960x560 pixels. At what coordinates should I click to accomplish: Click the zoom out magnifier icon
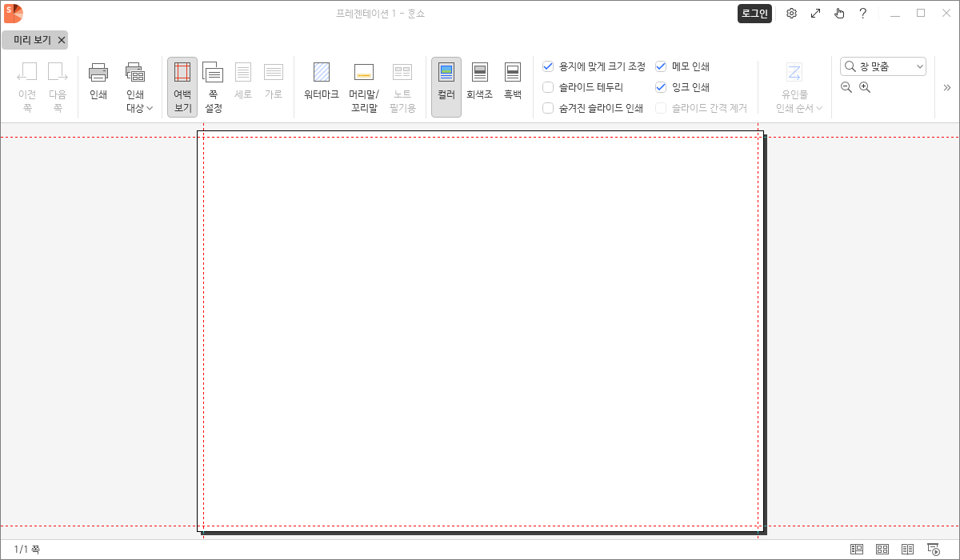tap(846, 87)
